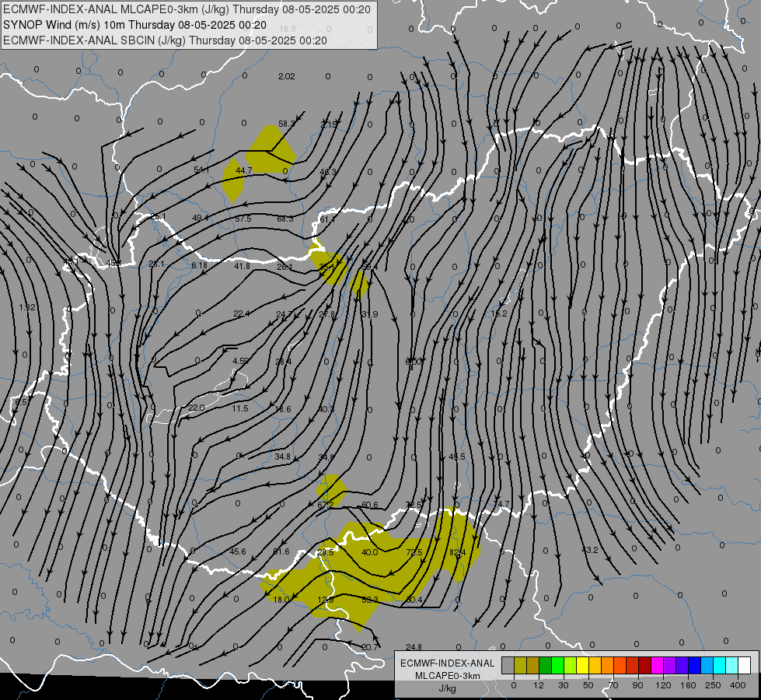Screen dimensions: 761x700
Task: Click the map value '59.3'
Action: (x=370, y=600)
